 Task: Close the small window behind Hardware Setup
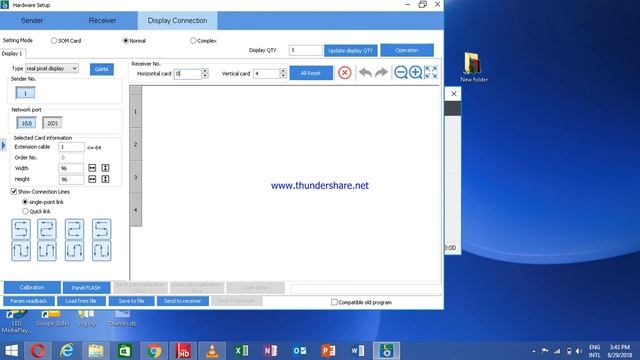point(454,94)
